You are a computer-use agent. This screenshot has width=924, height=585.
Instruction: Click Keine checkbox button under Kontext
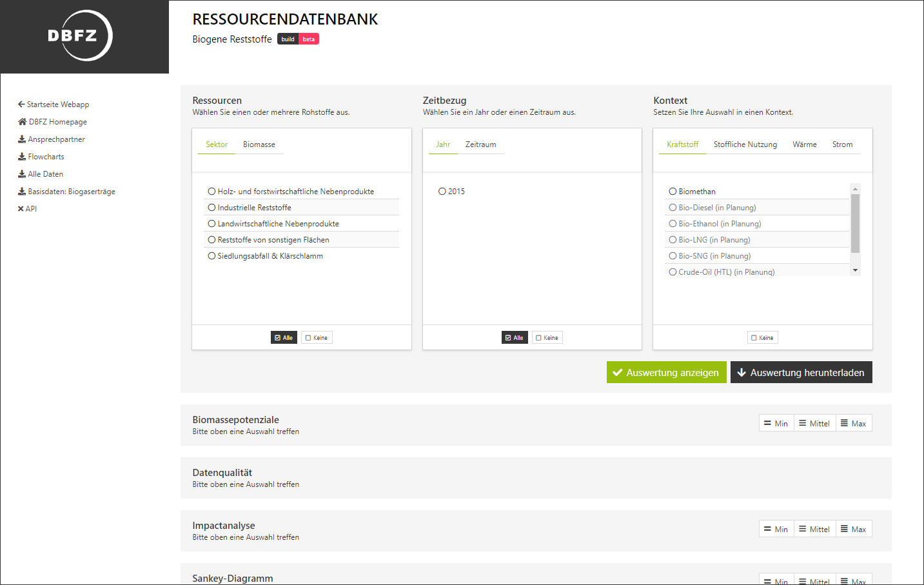coord(763,337)
